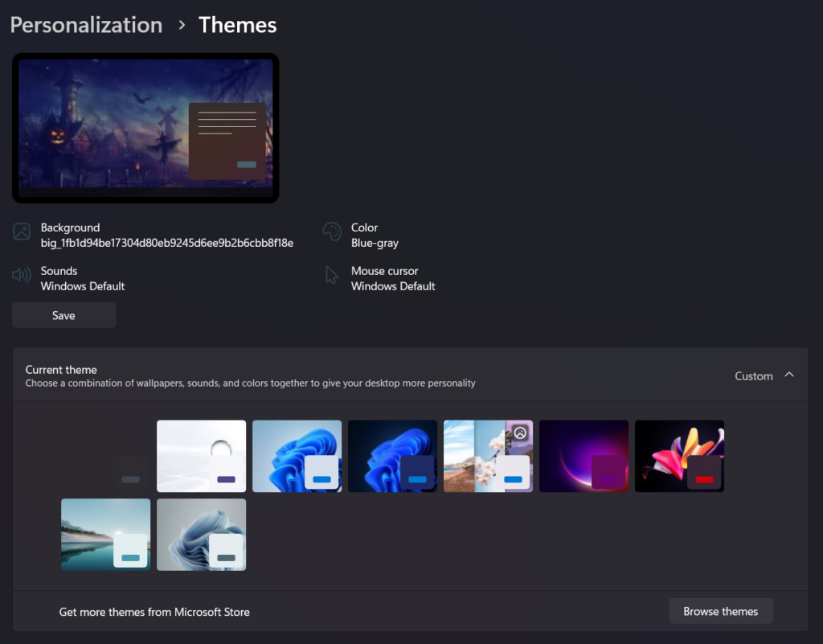This screenshot has height=644, width=823.
Task: Select the colorful flower theme with red accent
Action: (679, 456)
